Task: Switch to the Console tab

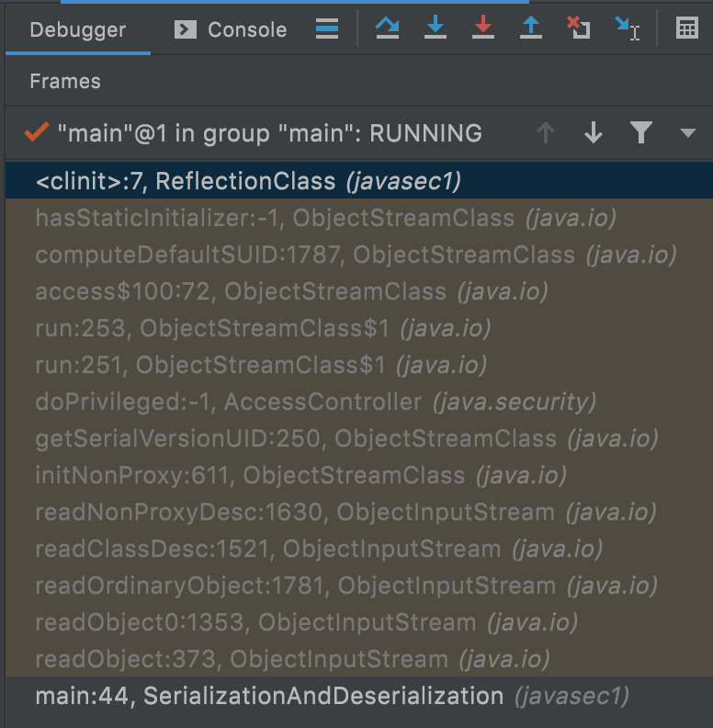Action: click(231, 29)
